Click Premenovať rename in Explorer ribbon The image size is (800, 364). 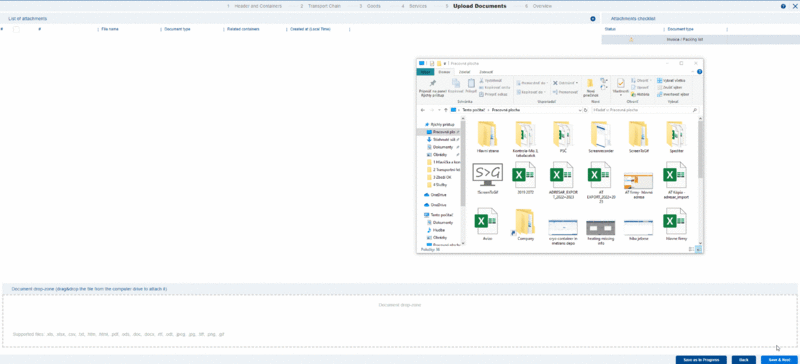click(564, 92)
